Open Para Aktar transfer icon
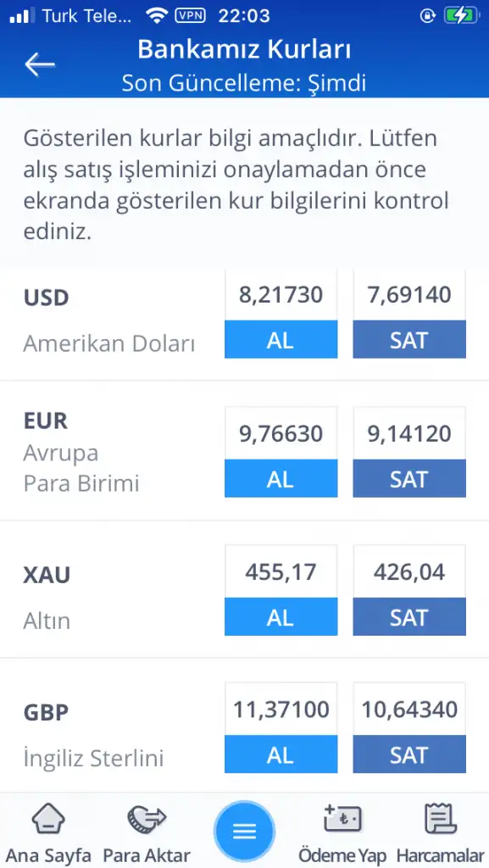Image resolution: width=489 pixels, height=868 pixels. pyautogui.click(x=147, y=820)
